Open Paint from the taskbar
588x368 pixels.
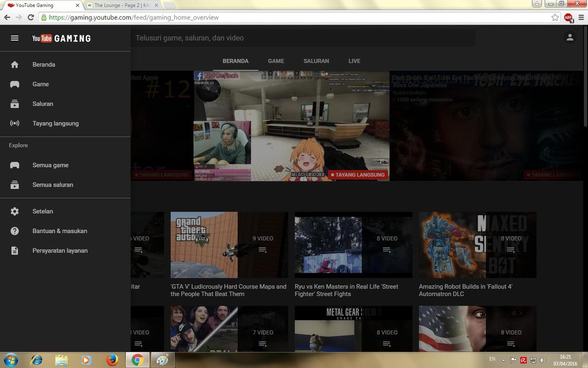click(x=162, y=360)
